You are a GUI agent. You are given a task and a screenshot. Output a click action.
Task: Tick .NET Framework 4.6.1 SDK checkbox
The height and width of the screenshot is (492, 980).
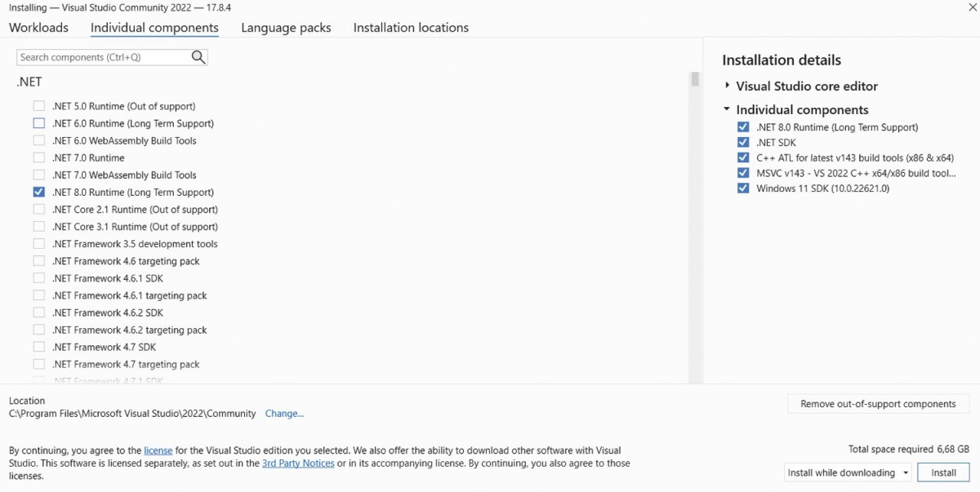[x=39, y=278]
